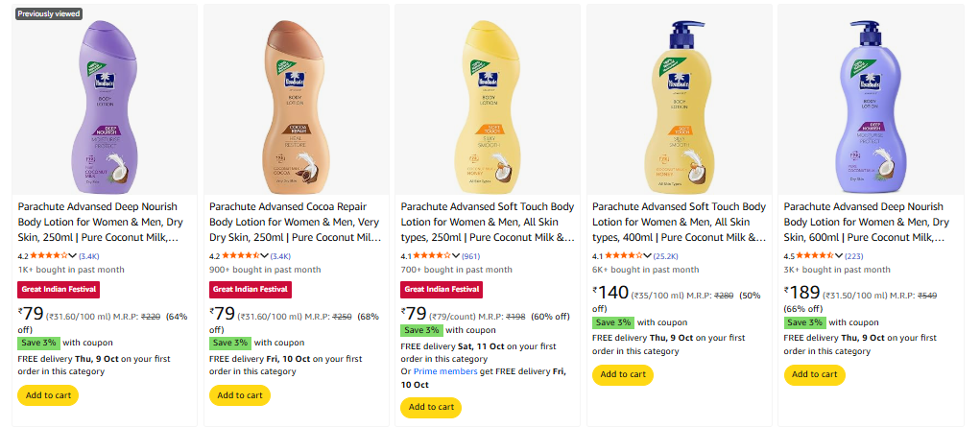Screen dimensions: 980x428
Task: Open the Soft Touch 400ml pump bottle image
Action: (x=680, y=99)
